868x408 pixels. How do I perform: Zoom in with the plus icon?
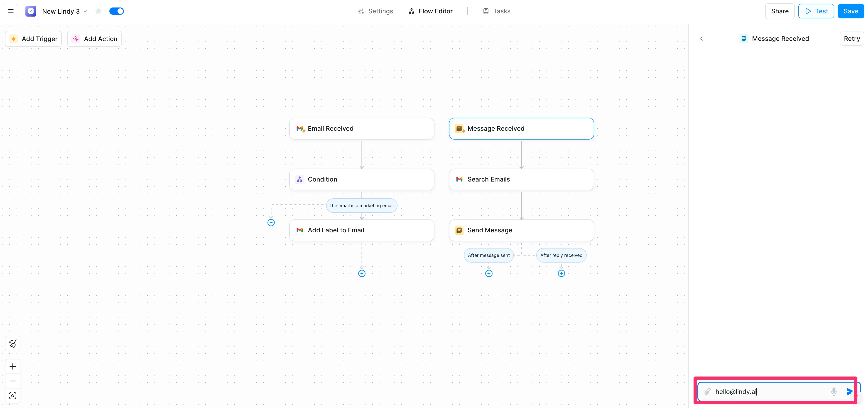click(x=13, y=366)
